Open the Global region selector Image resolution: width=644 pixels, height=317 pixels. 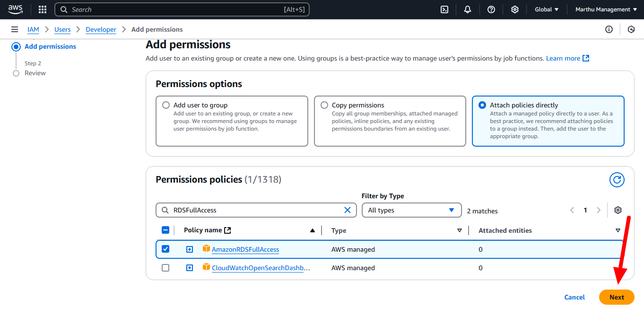(x=547, y=9)
